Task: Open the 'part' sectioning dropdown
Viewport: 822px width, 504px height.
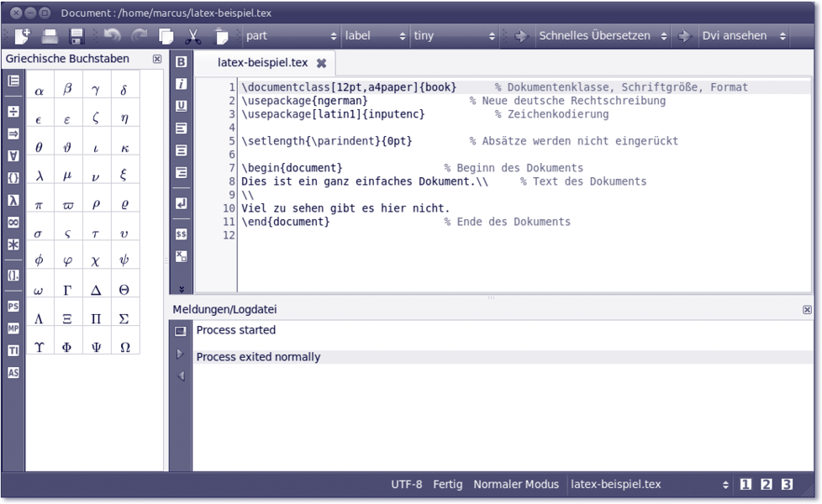Action: point(291,36)
